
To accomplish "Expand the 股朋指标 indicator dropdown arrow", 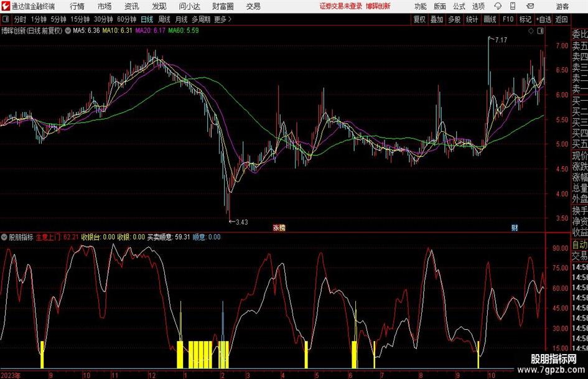I will (x=4, y=236).
